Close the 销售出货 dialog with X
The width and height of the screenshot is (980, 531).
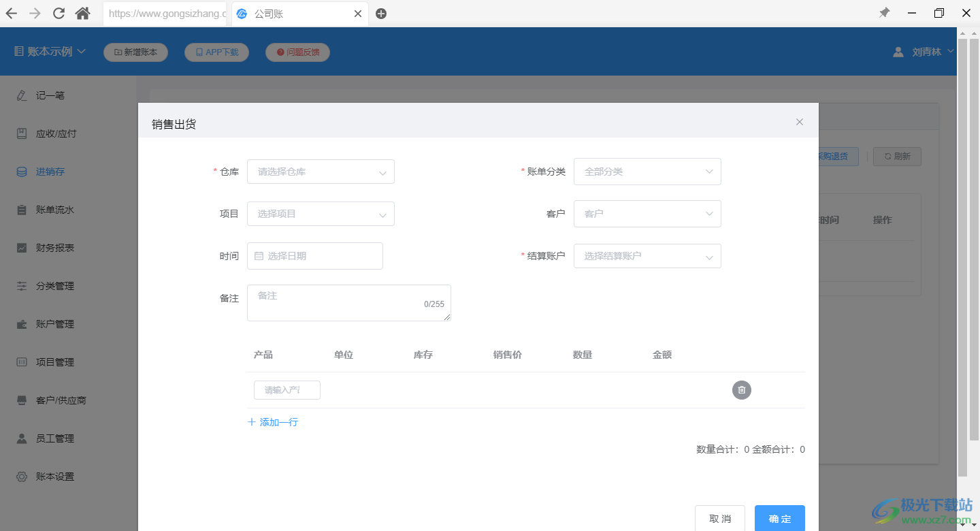tap(800, 122)
